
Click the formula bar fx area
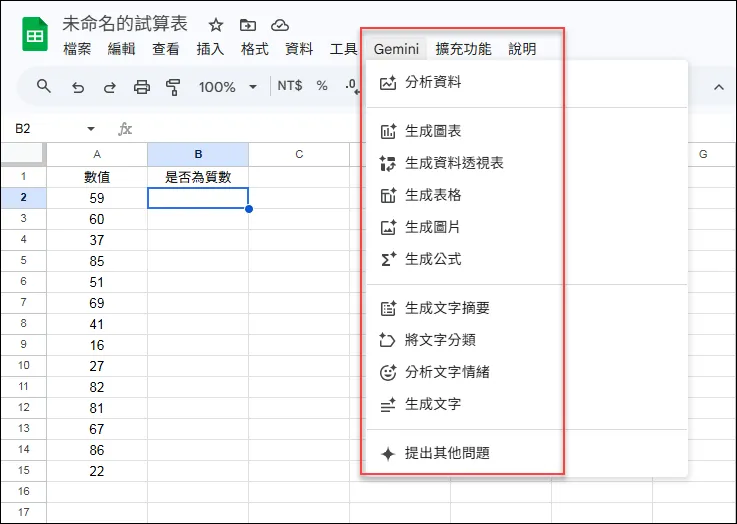(x=125, y=129)
